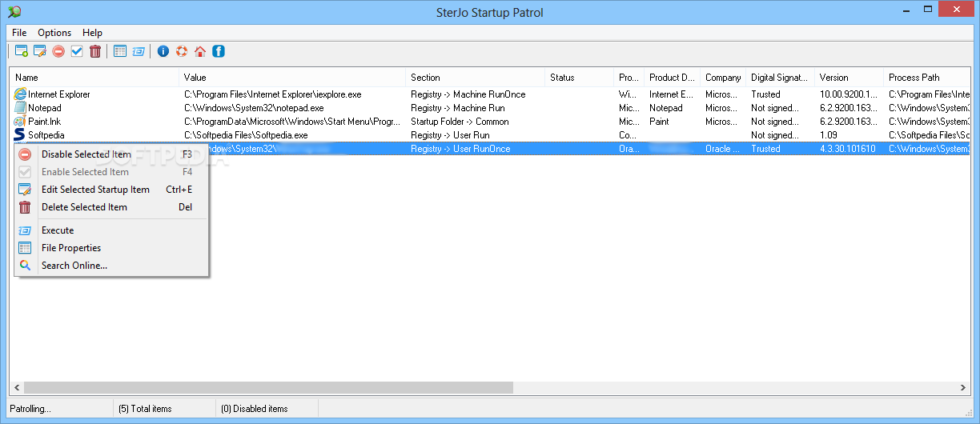
Task: Click section Registry -> User Run
Action: [x=450, y=135]
